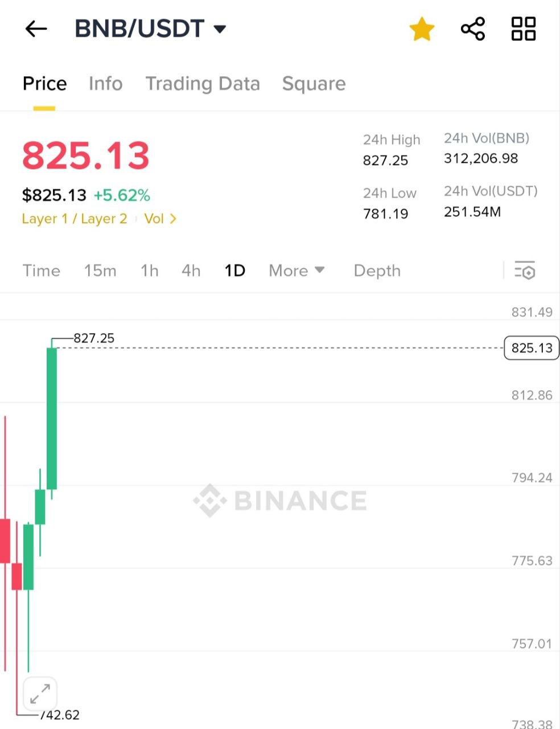This screenshot has height=729, width=560.
Task: Expand chart to fullscreen
Action: [x=40, y=694]
